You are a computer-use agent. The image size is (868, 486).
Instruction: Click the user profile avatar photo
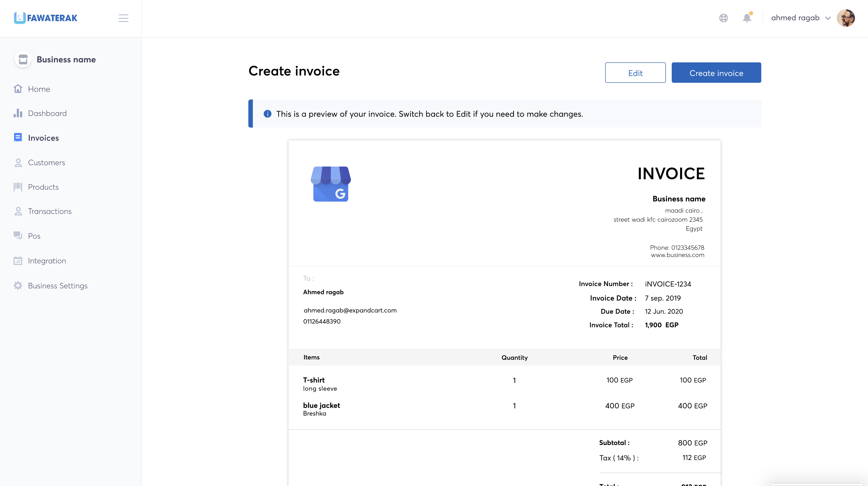pos(845,18)
